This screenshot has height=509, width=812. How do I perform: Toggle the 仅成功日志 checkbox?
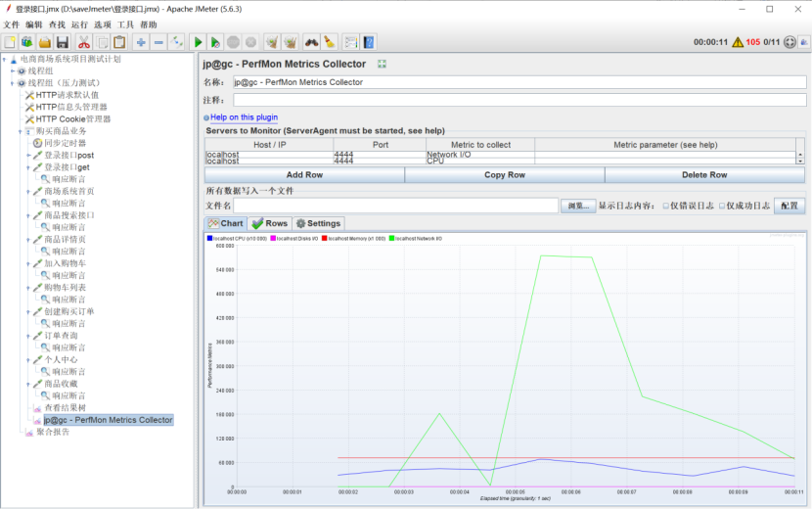click(x=722, y=207)
